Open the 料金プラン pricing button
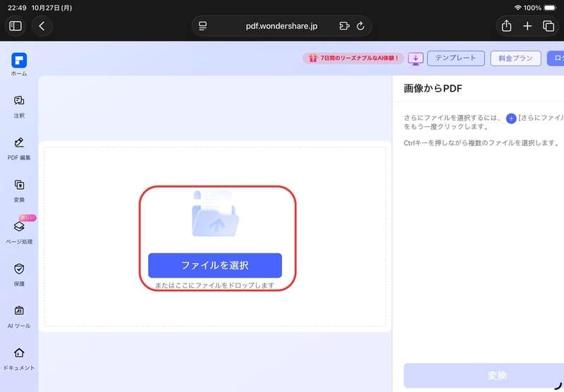 515,59
